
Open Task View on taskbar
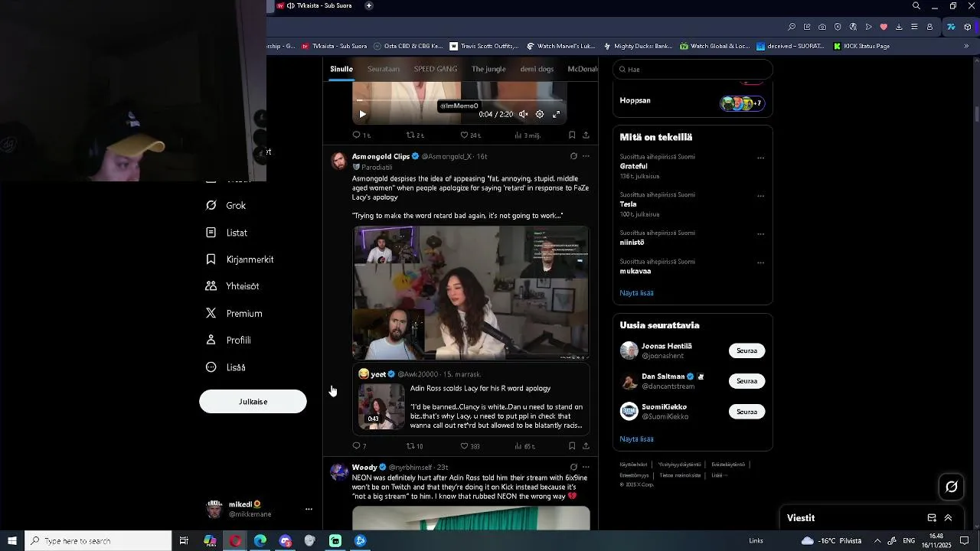(184, 541)
